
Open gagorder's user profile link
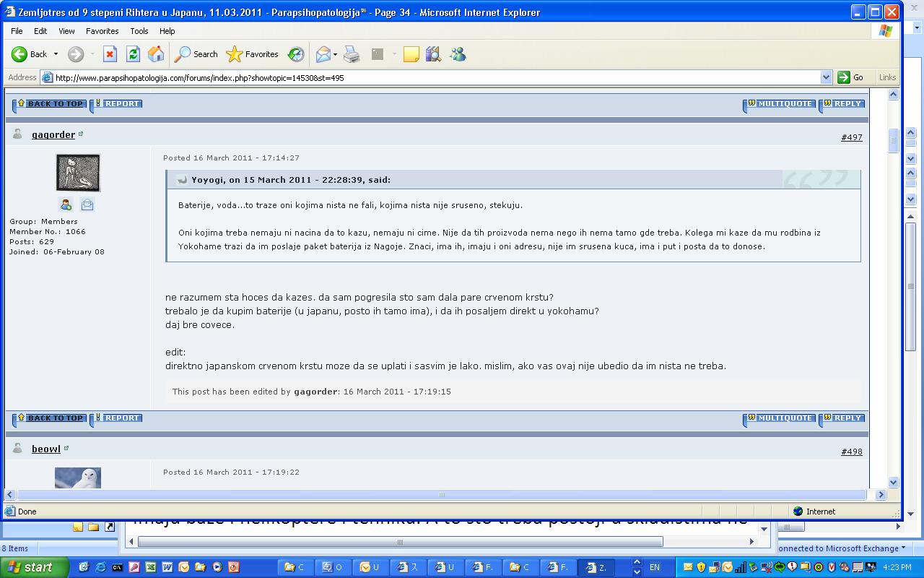point(53,134)
